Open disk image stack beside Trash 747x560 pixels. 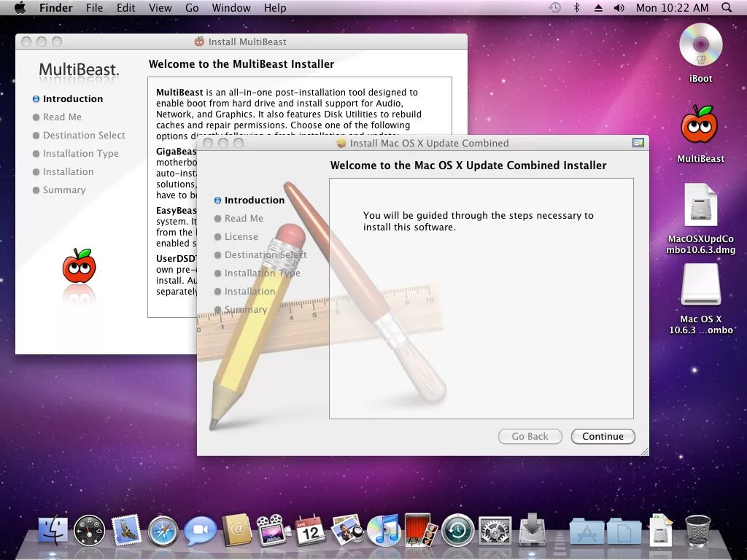pos(661,530)
